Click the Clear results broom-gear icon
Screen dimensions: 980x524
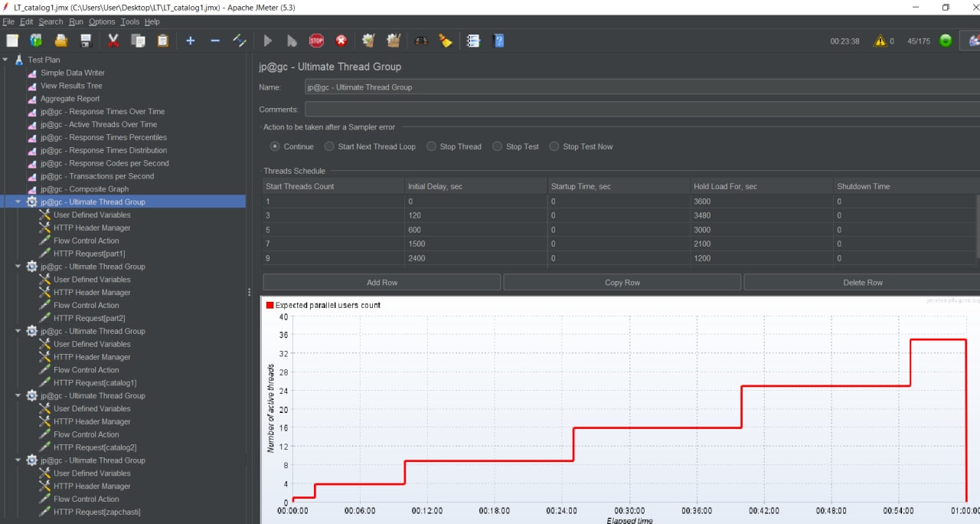(x=369, y=41)
